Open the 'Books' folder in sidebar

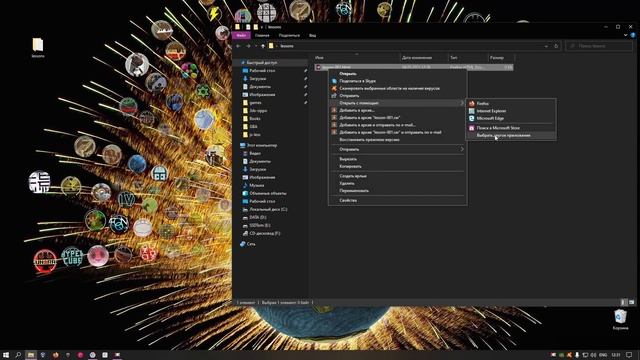[x=255, y=119]
